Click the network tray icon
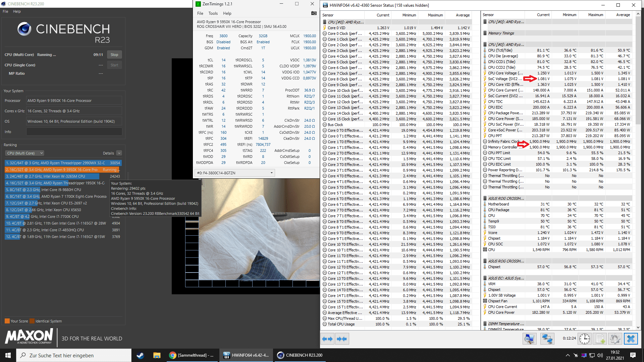 click(x=592, y=355)
